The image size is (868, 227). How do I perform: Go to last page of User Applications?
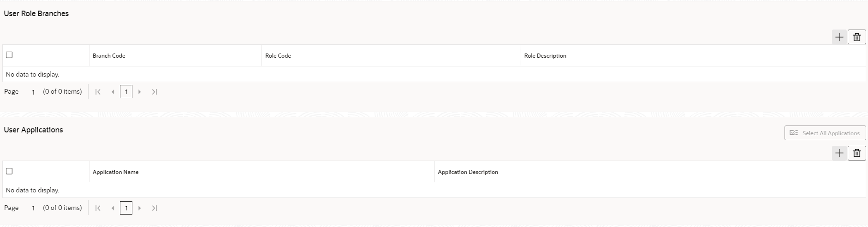pyautogui.click(x=155, y=208)
